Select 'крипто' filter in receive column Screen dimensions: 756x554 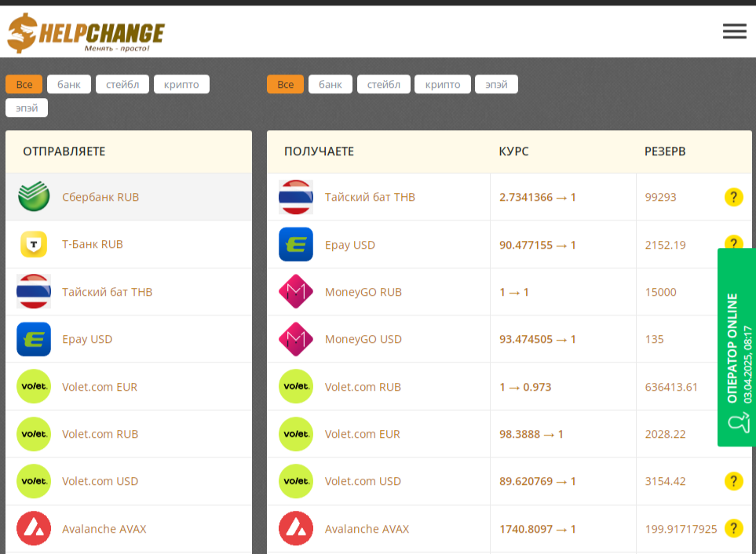click(x=443, y=84)
